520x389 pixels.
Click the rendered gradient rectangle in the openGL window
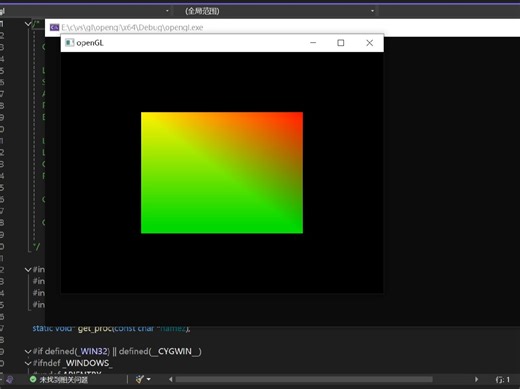coord(222,173)
